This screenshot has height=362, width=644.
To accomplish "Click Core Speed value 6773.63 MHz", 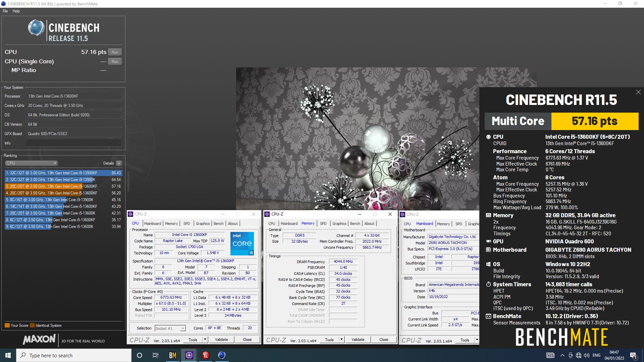I will (171, 298).
